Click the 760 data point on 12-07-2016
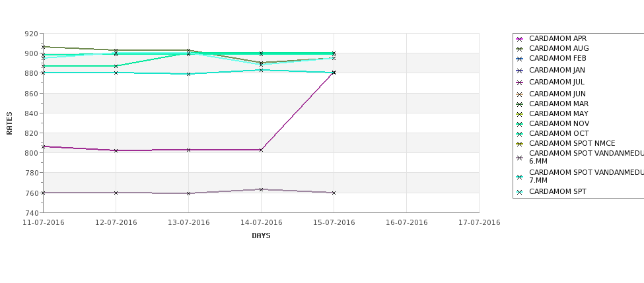 [x=116, y=193]
